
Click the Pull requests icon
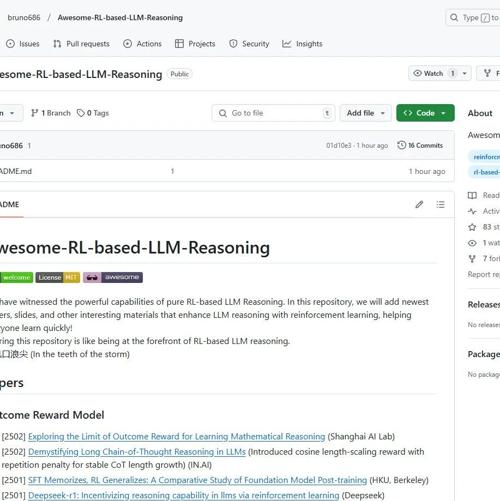click(57, 44)
